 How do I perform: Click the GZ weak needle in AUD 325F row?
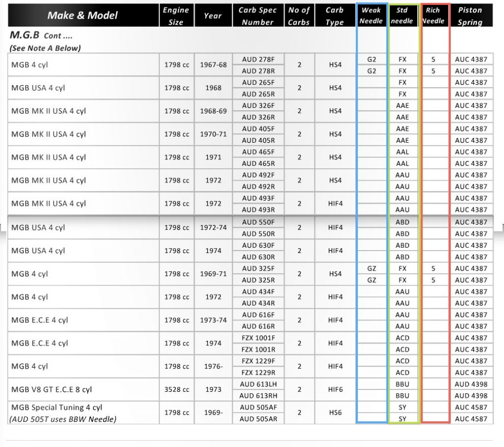click(x=372, y=268)
